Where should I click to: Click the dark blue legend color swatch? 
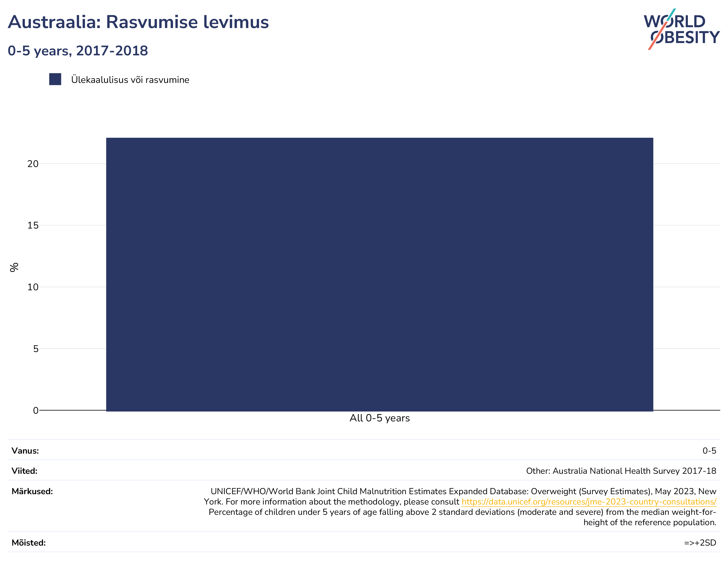tap(55, 79)
